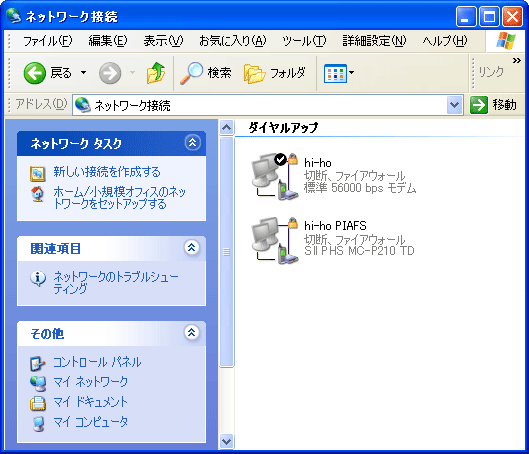Viewport: 529px width, 454px height.
Task: Collapse the その他 panel
Action: pyautogui.click(x=192, y=333)
